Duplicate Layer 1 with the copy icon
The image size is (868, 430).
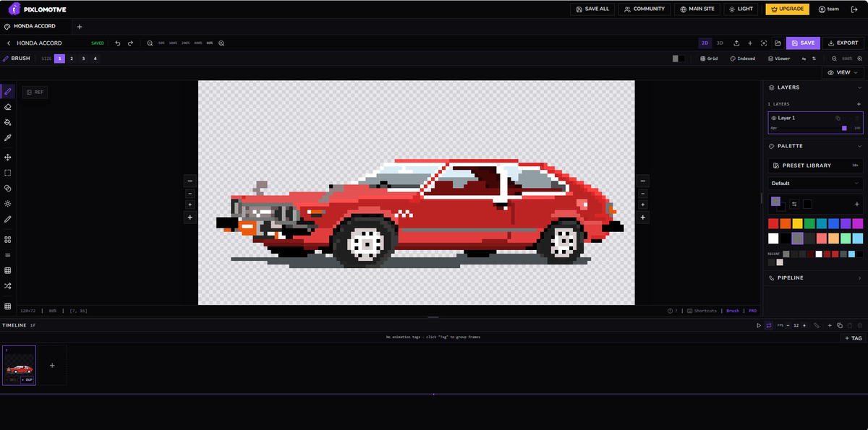pos(838,118)
